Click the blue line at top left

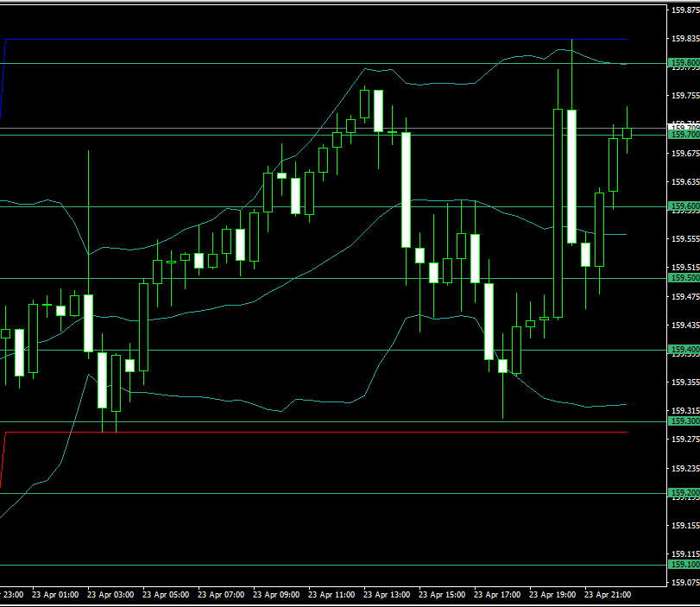[3, 78]
